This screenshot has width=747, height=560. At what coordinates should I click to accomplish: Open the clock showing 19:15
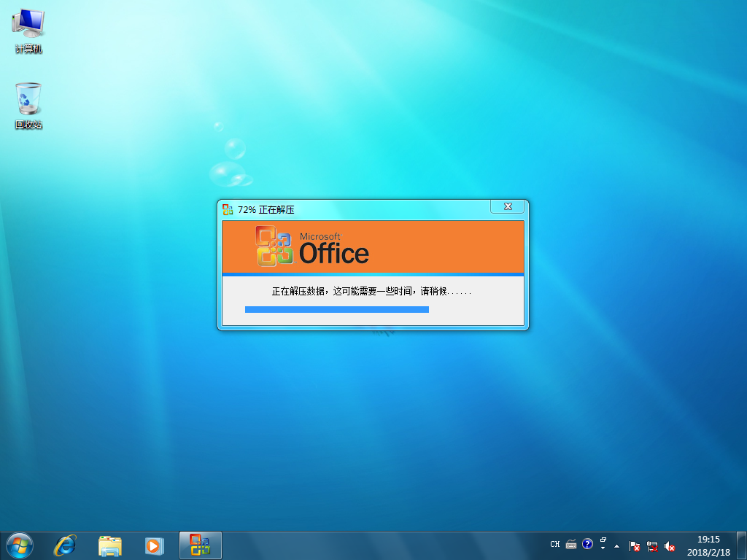tap(708, 545)
